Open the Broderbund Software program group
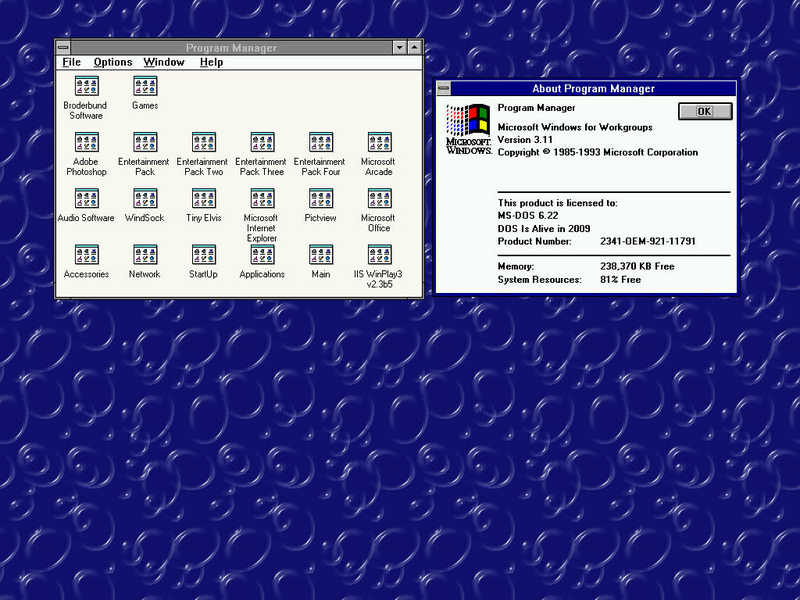The height and width of the screenshot is (600, 800). [x=86, y=86]
